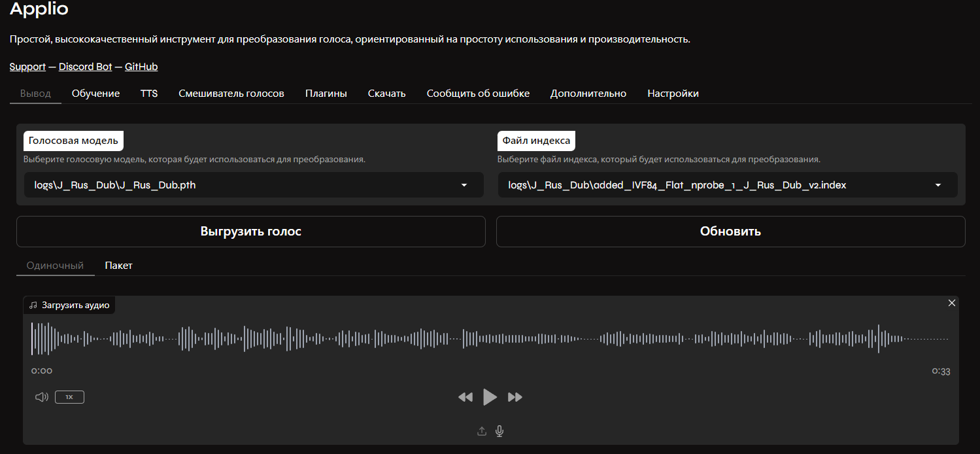
Task: Switch to the Пакет tab
Action: [x=118, y=266]
